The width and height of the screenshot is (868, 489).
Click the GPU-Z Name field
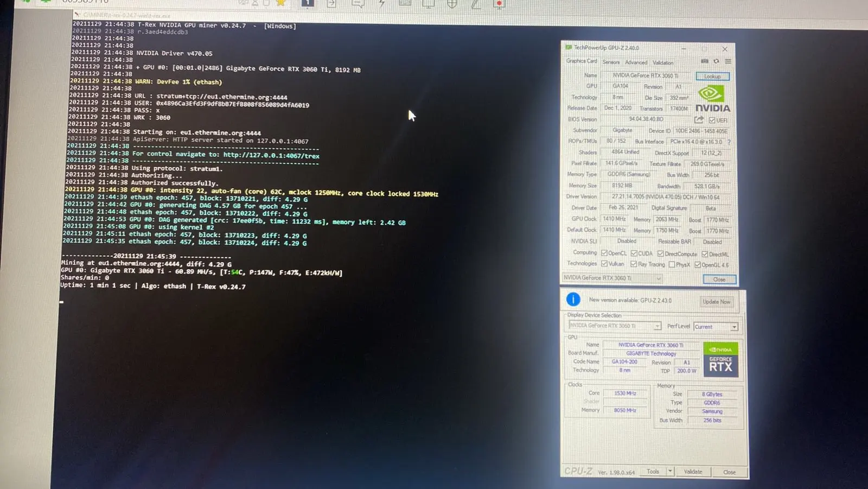[647, 75]
